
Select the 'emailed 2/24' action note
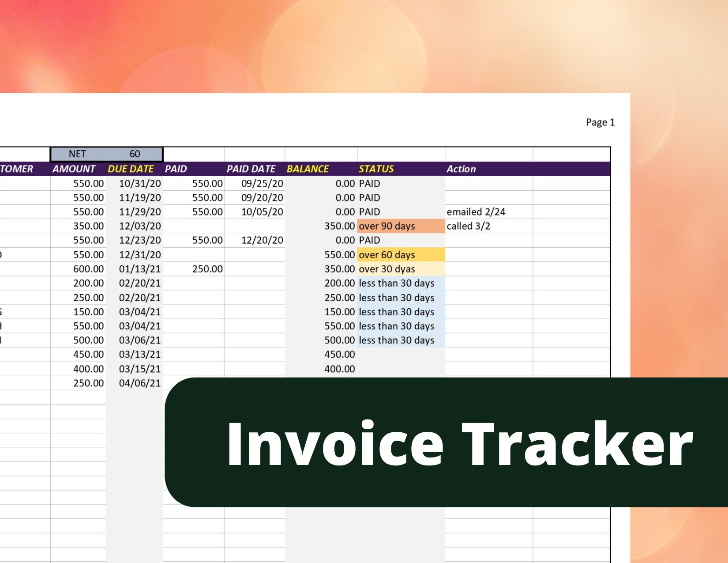point(477,212)
